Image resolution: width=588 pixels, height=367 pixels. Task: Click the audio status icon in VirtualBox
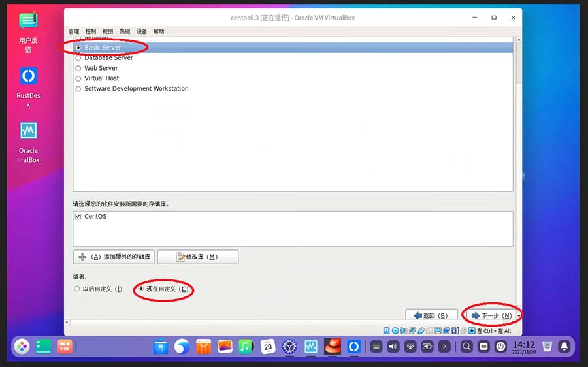tap(403, 330)
